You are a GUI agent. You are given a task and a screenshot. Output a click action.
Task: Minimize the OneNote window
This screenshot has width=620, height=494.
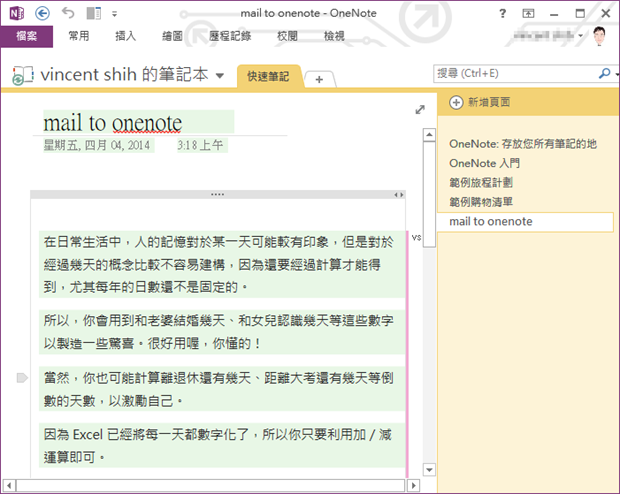pyautogui.click(x=554, y=14)
